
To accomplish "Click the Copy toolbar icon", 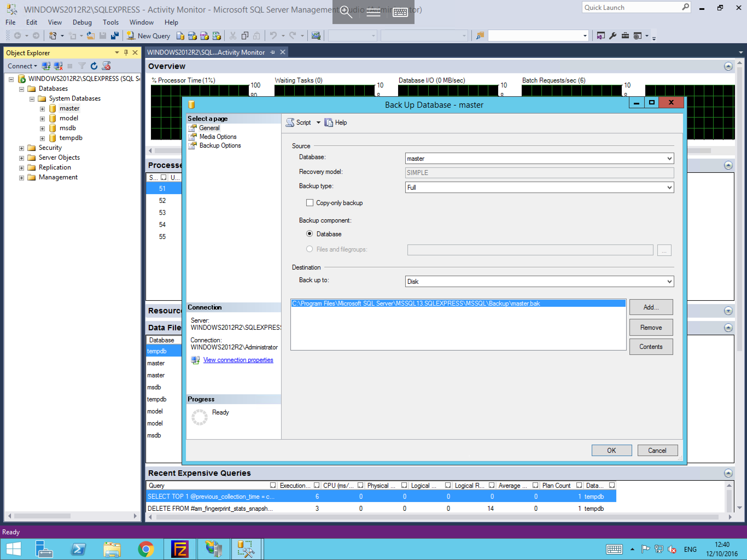I will pos(245,36).
